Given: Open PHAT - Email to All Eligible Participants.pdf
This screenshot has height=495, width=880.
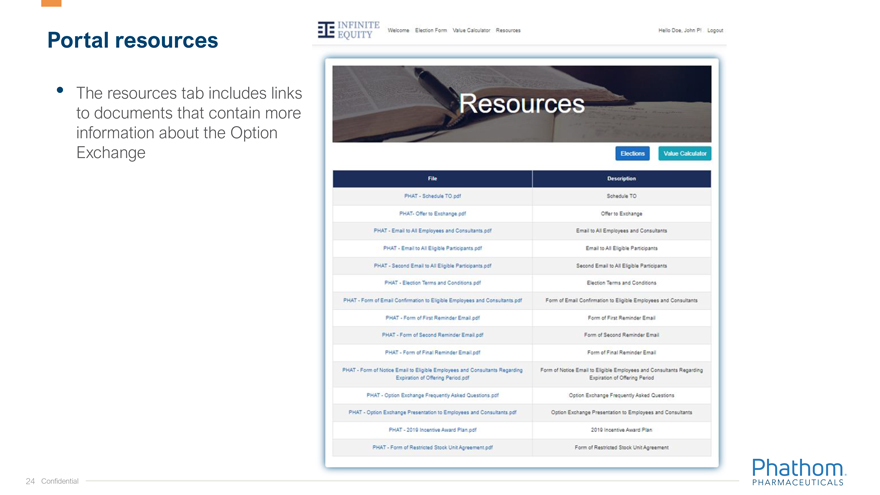Looking at the screenshot, I should [x=432, y=248].
